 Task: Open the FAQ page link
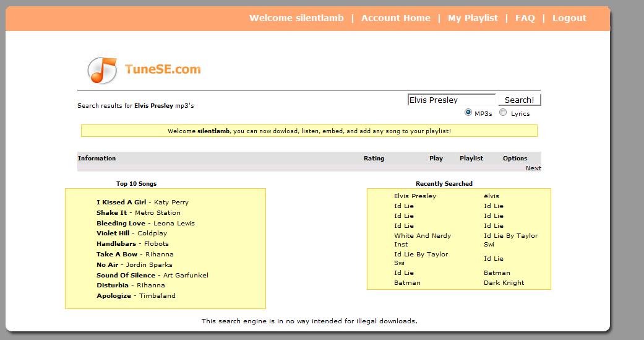click(x=525, y=18)
